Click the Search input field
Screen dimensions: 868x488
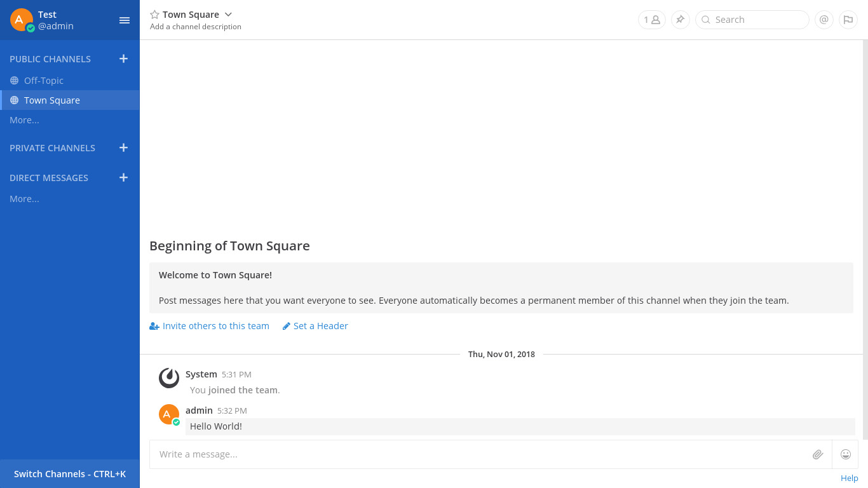757,20
